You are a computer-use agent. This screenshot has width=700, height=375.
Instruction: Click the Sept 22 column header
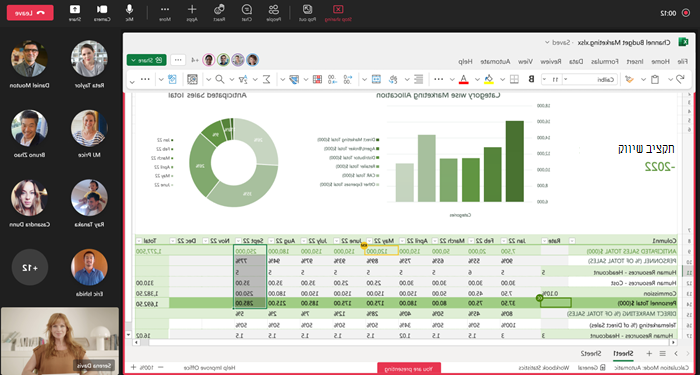250,241
